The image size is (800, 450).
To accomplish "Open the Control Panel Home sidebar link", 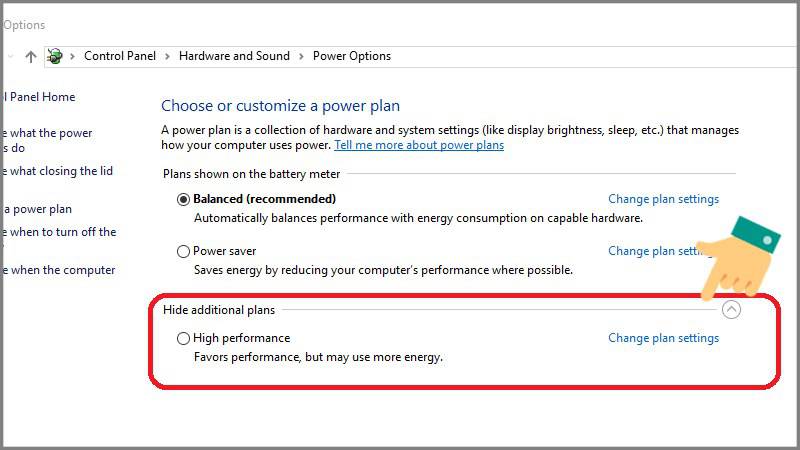I will coord(39,97).
